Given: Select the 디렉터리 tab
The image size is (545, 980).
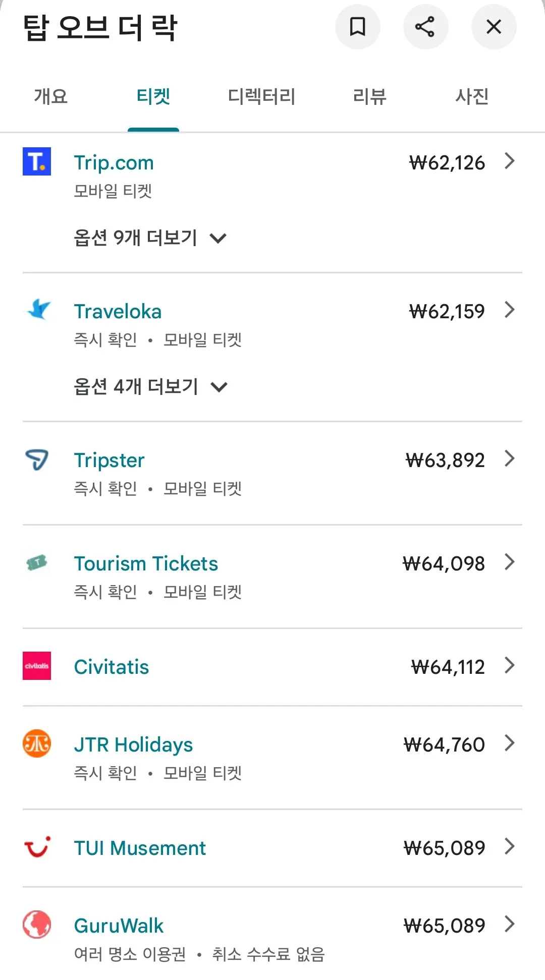Looking at the screenshot, I should pos(261,96).
